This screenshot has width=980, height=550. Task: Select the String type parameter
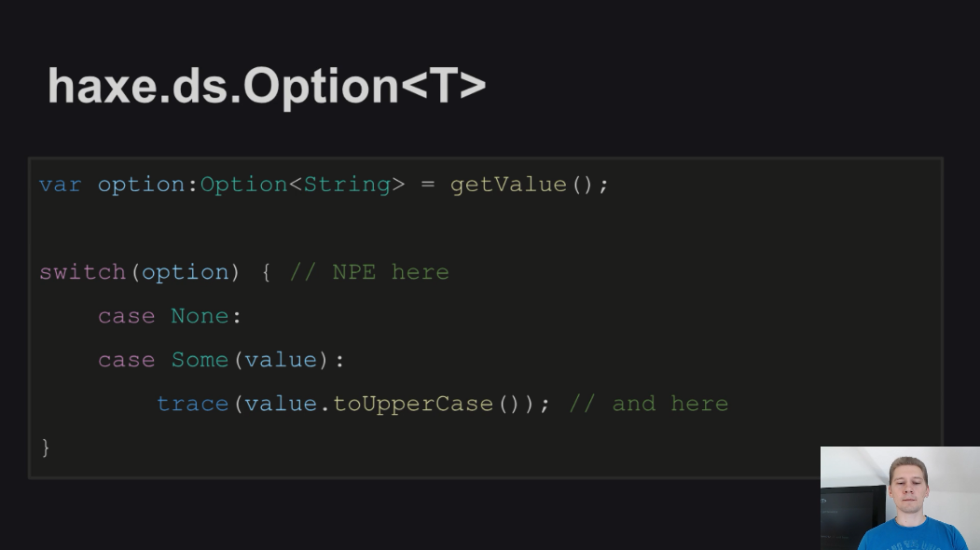coord(348,185)
